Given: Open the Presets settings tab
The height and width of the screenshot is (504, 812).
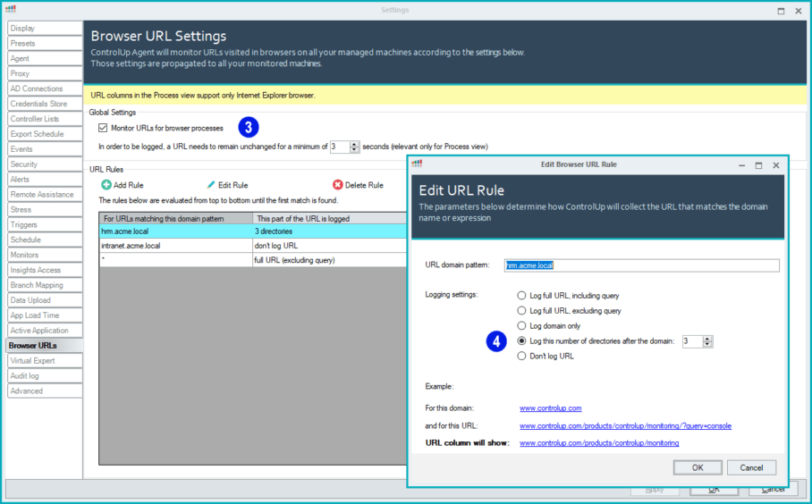Looking at the screenshot, I should 45,44.
